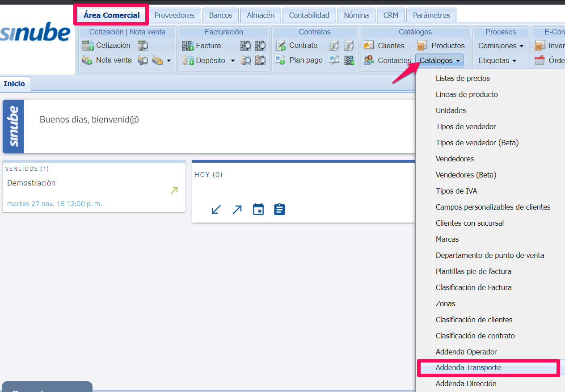Screen dimensions: 565x392
Task: Click the clipboard icon under HOY
Action: click(279, 209)
